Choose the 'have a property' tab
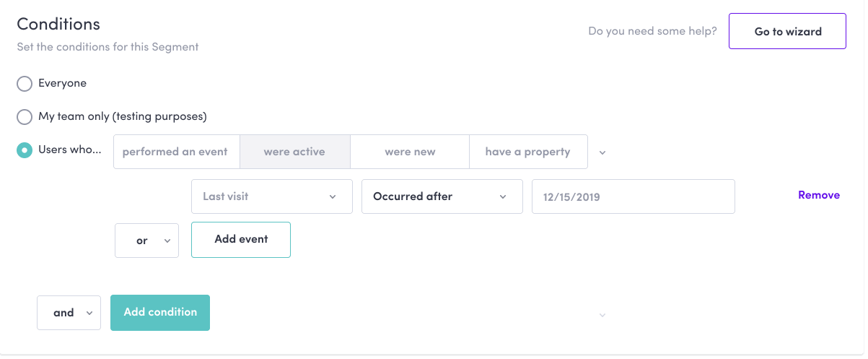The image size is (868, 359). click(527, 152)
